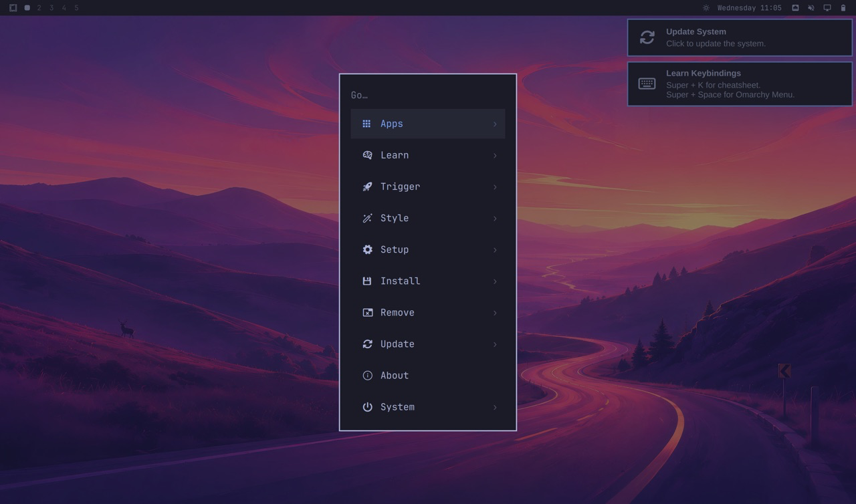Screen dimensions: 856x504
Task: Click the info circle icon beside About
Action: [x=367, y=375]
